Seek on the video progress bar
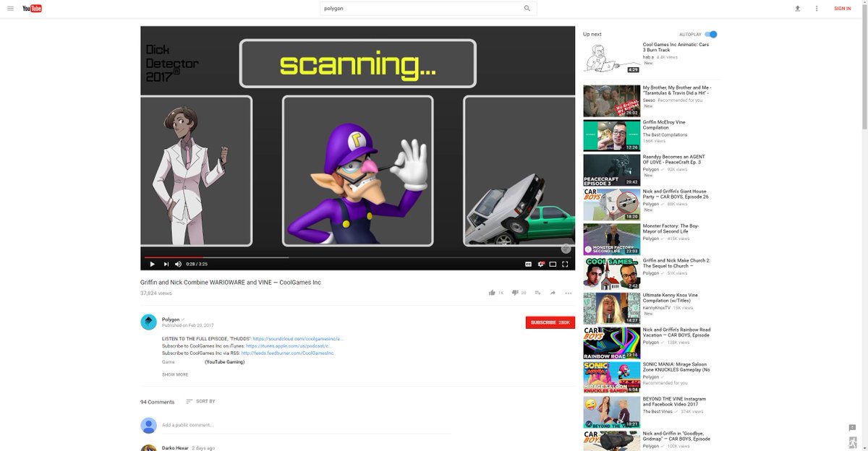868x451 pixels. [x=357, y=257]
